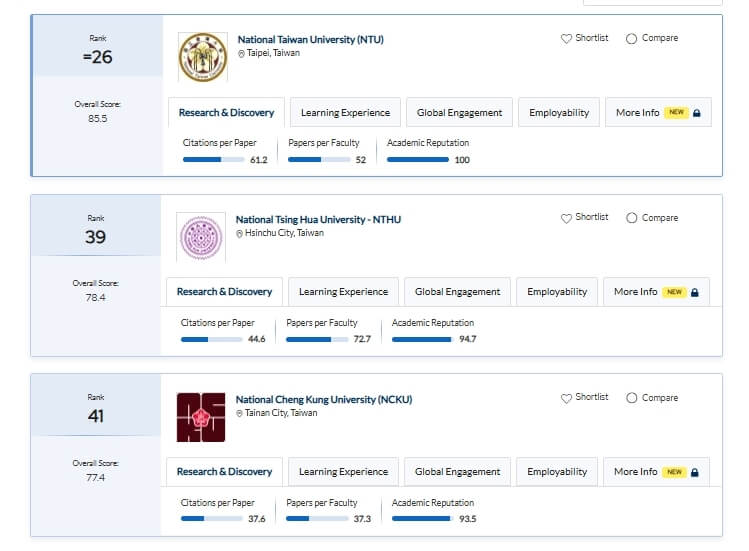749x551 pixels.
Task: Click the overall score 85.5
Action: [97, 119]
